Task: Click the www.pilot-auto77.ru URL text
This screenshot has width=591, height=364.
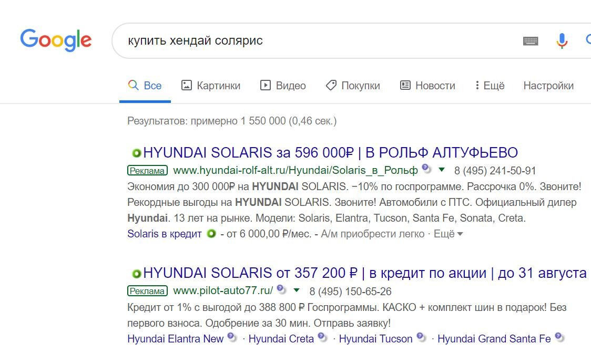Action: click(x=223, y=291)
